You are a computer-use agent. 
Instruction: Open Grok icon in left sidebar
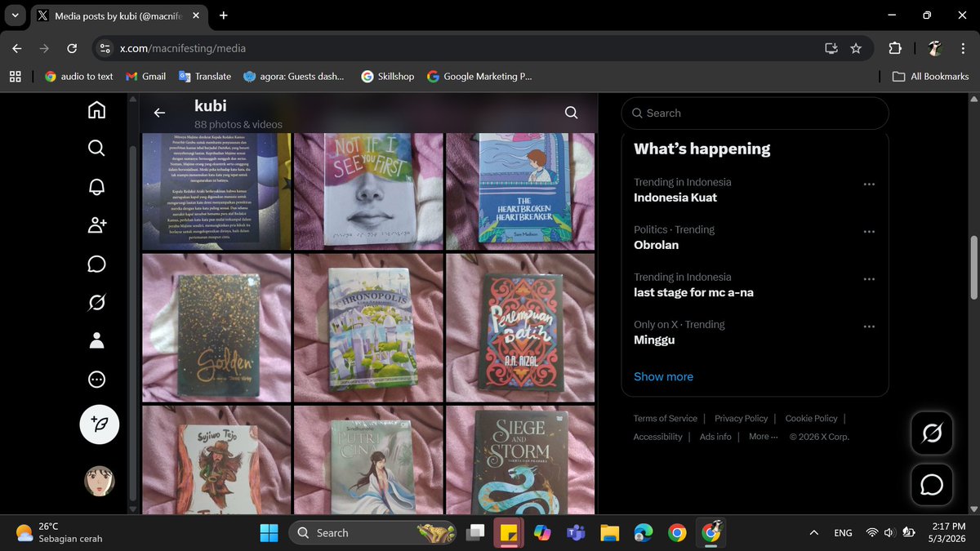click(96, 303)
